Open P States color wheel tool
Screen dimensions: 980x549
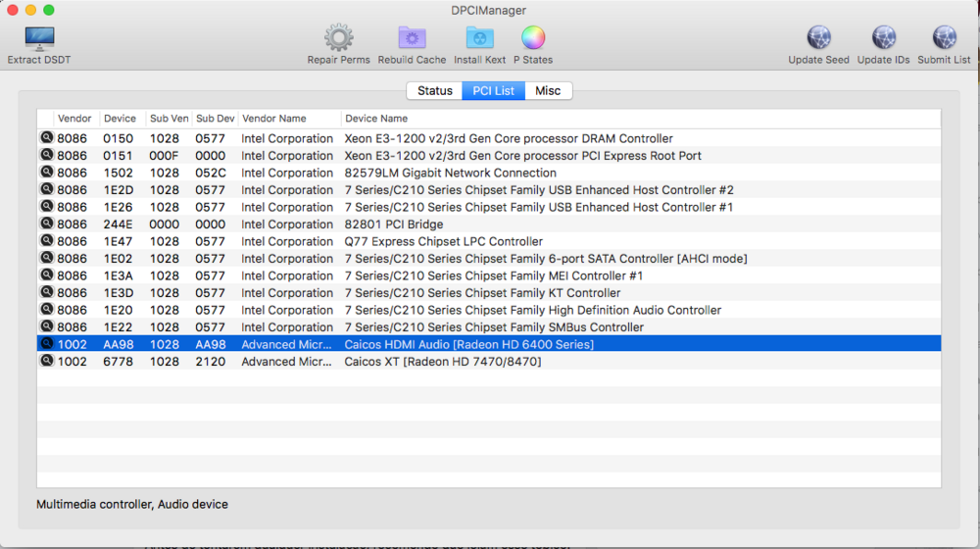click(533, 39)
